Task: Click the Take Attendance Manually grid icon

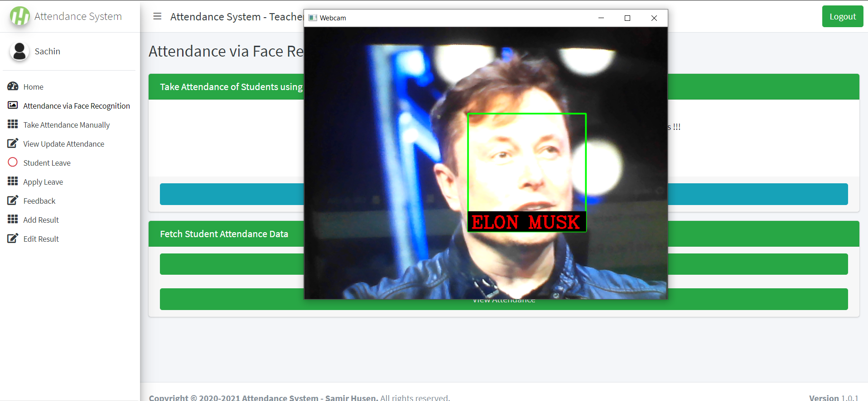Action: 13,124
